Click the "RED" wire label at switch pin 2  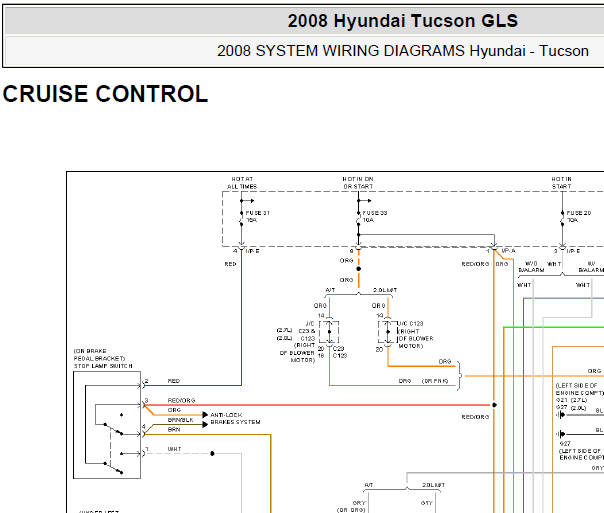[x=174, y=381]
